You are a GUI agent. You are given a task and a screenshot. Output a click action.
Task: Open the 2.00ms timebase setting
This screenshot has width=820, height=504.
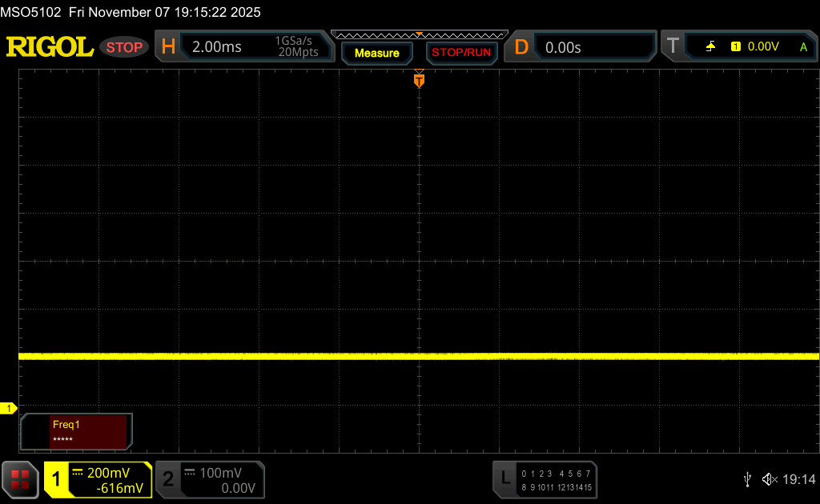[x=217, y=47]
